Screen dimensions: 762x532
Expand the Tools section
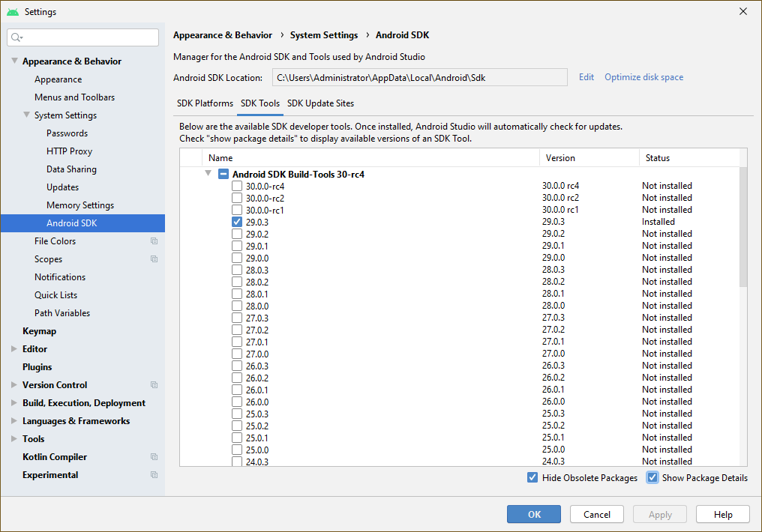coord(14,438)
